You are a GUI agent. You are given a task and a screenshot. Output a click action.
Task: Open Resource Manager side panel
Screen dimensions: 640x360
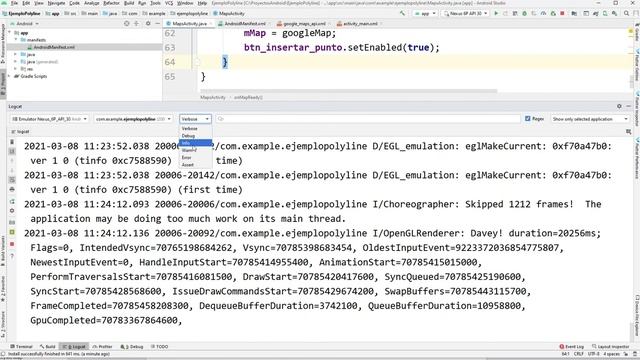click(x=3, y=43)
